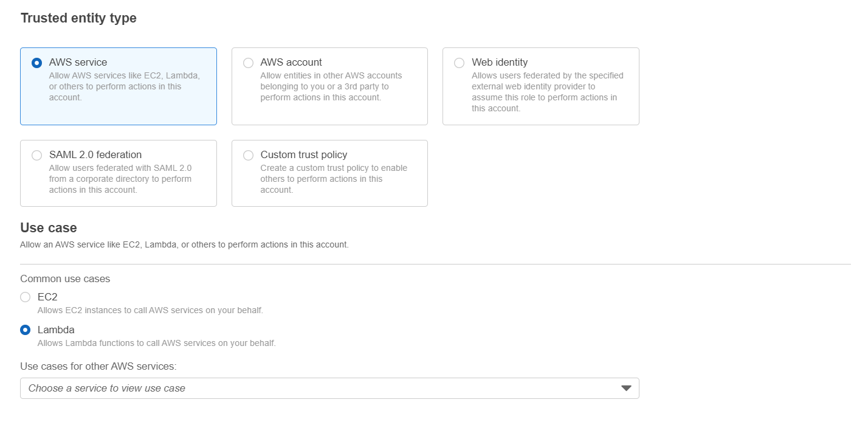Image resolution: width=868 pixels, height=422 pixels.
Task: Click the 'AWS account' card title
Action: [x=291, y=62]
